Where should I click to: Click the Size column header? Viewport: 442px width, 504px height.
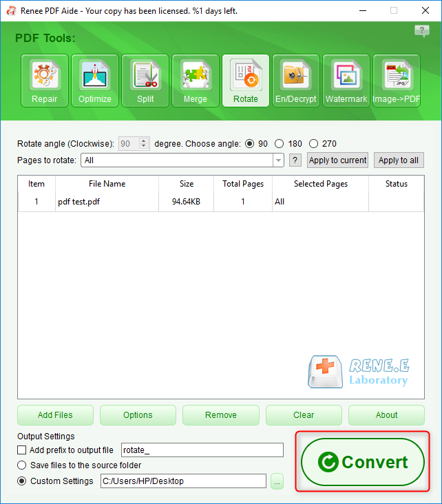point(187,184)
